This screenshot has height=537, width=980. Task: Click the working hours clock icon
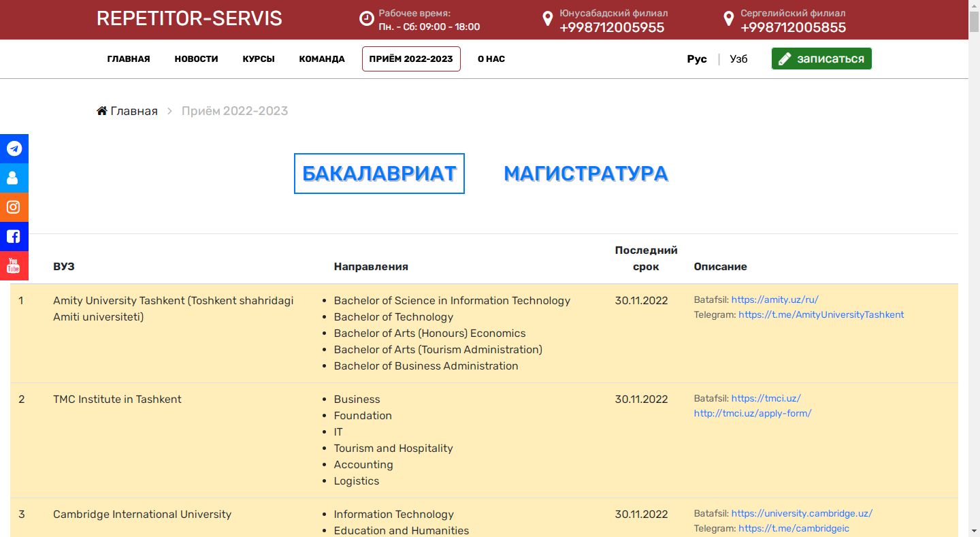coord(366,19)
